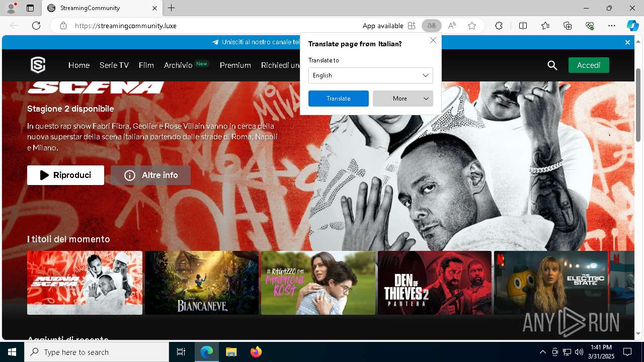This screenshot has height=362, width=644.
Task: Expand the Translate to language dropdown
Action: (x=371, y=75)
